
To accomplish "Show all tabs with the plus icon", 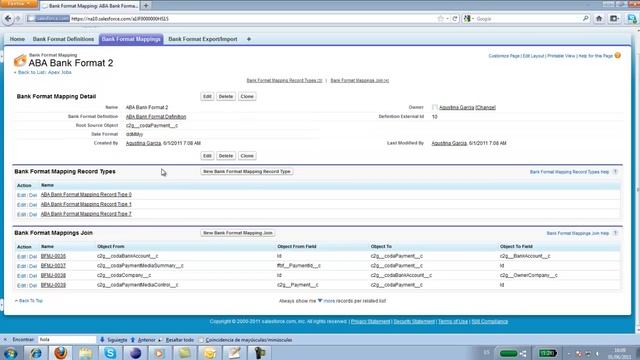I will [x=249, y=39].
